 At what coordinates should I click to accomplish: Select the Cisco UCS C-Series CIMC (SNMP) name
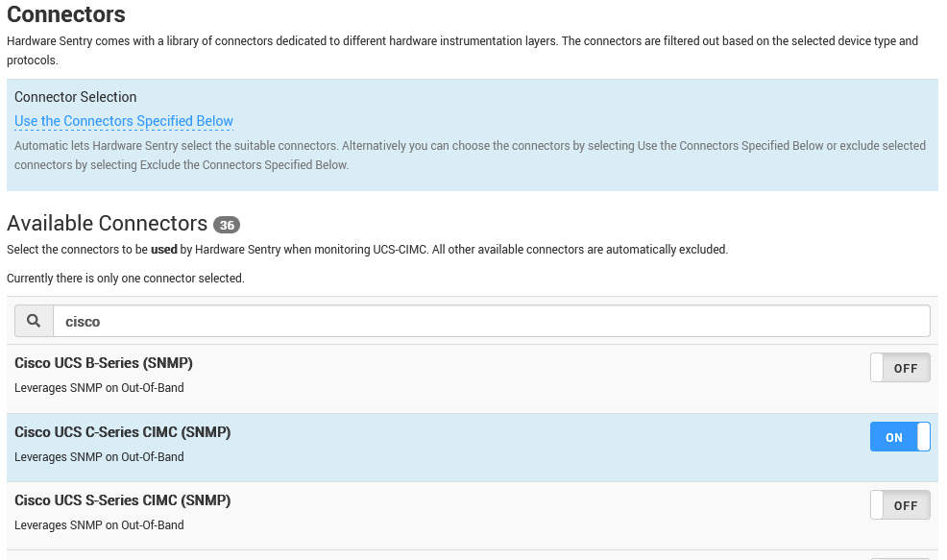[x=122, y=432]
